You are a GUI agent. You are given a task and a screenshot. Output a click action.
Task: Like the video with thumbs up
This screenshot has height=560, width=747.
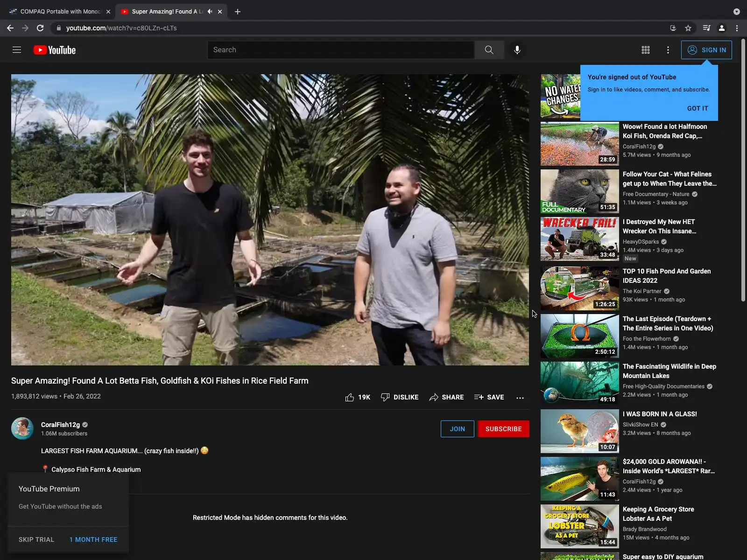(x=358, y=397)
